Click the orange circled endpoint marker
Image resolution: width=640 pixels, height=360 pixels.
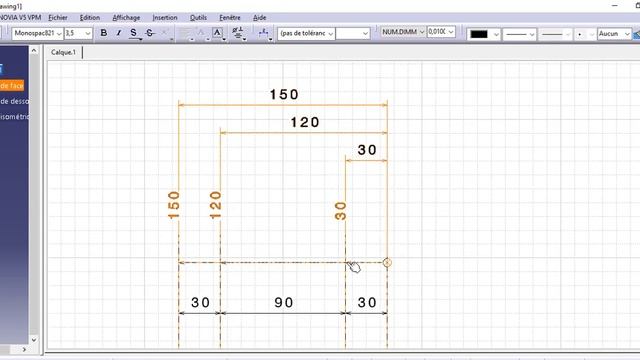(387, 262)
